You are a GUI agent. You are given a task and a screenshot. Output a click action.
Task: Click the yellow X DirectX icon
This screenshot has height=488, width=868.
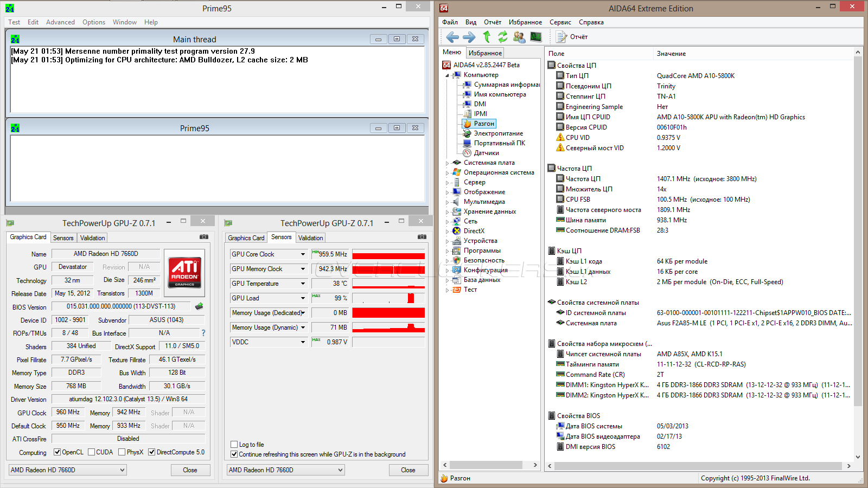[x=457, y=231]
